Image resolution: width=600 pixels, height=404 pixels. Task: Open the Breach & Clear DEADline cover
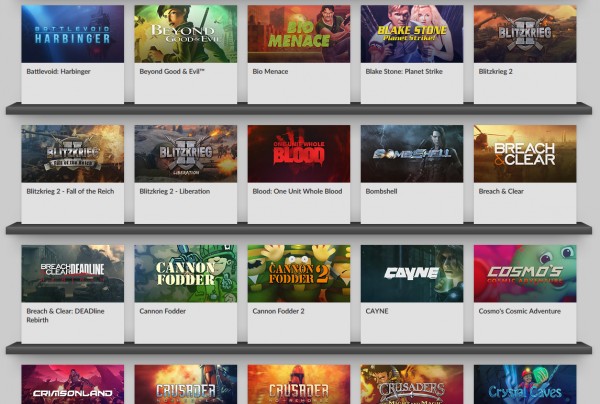point(73,274)
